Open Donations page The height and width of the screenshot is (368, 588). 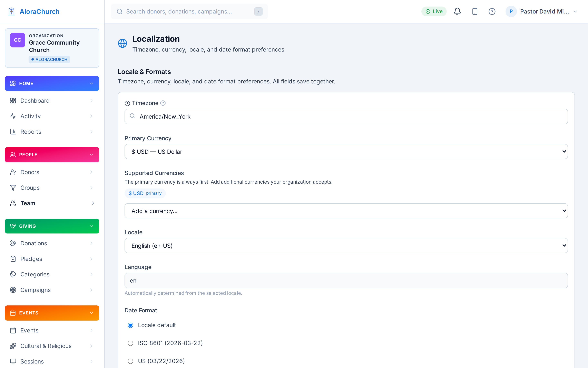[52, 243]
